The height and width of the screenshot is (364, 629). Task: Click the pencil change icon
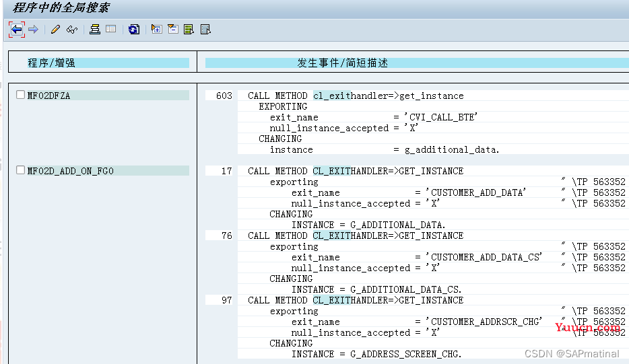tap(55, 29)
